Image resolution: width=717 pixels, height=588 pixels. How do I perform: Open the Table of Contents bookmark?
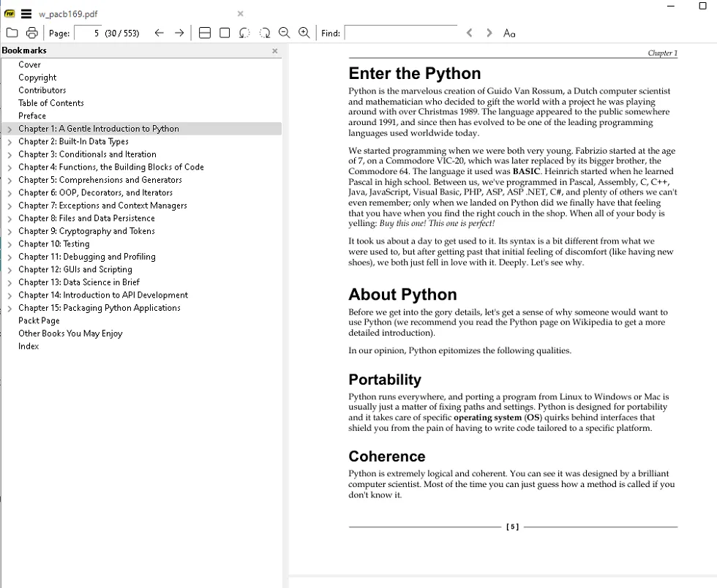pyautogui.click(x=51, y=103)
